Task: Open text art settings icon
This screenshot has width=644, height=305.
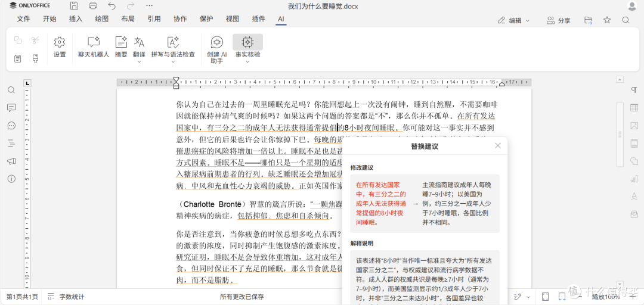Action: pos(634,196)
